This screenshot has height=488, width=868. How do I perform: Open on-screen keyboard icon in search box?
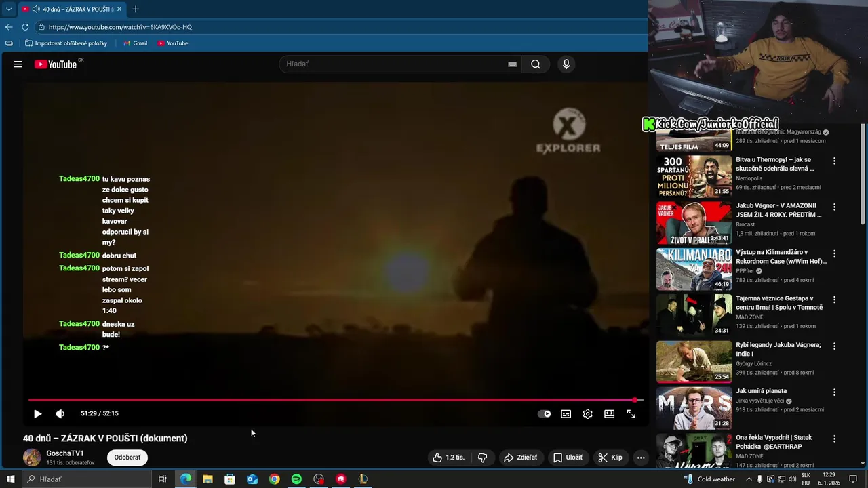click(x=512, y=64)
